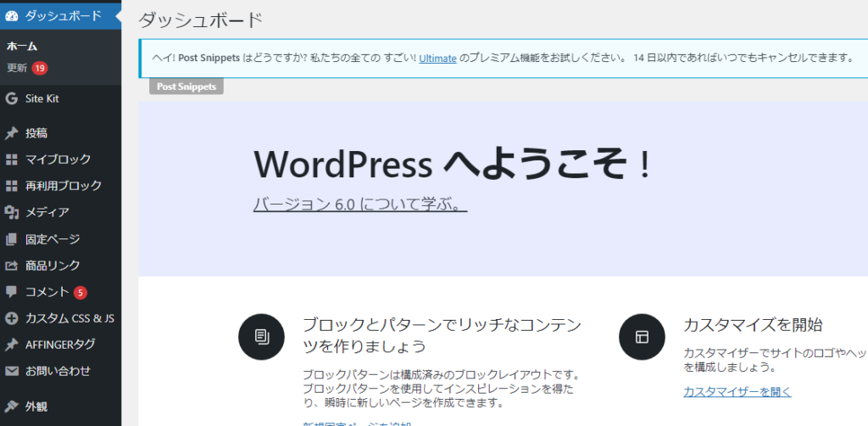
Task: Click the grid icon beside マイブロック
Action: tap(12, 160)
